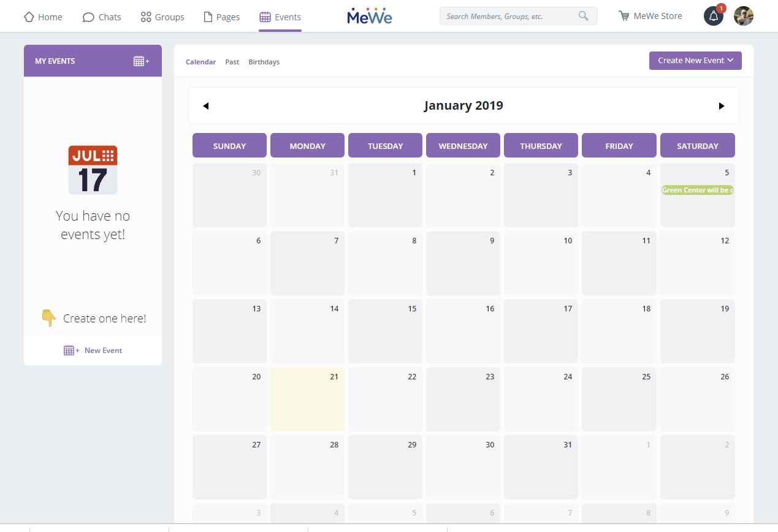The height and width of the screenshot is (532, 778).
Task: Go to Groups in the navigation bar
Action: (162, 17)
